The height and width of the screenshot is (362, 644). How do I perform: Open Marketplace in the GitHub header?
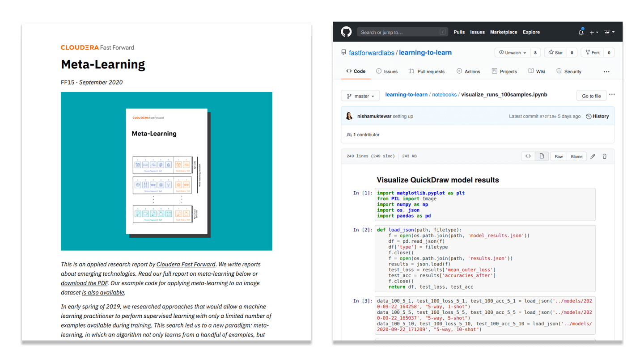pyautogui.click(x=504, y=32)
